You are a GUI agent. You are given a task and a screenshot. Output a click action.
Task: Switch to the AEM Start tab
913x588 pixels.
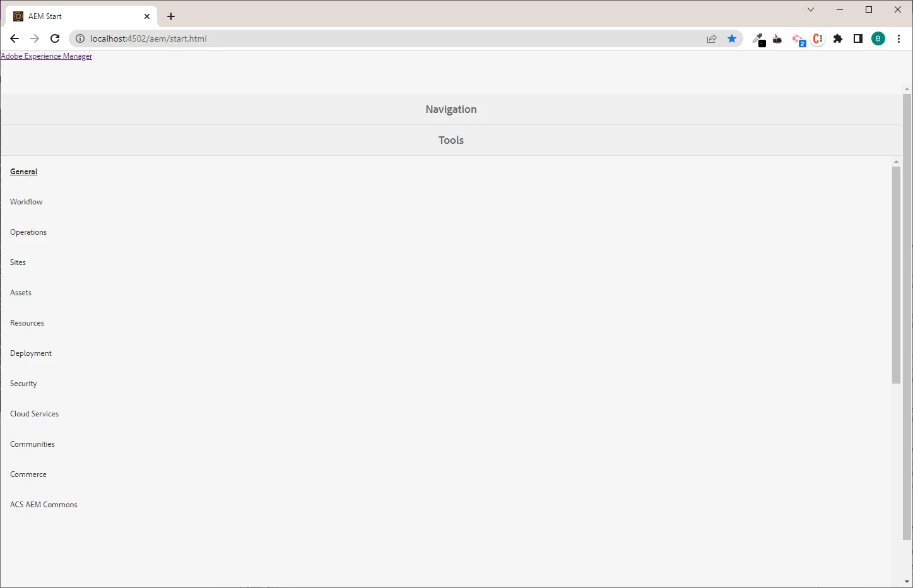click(x=81, y=16)
